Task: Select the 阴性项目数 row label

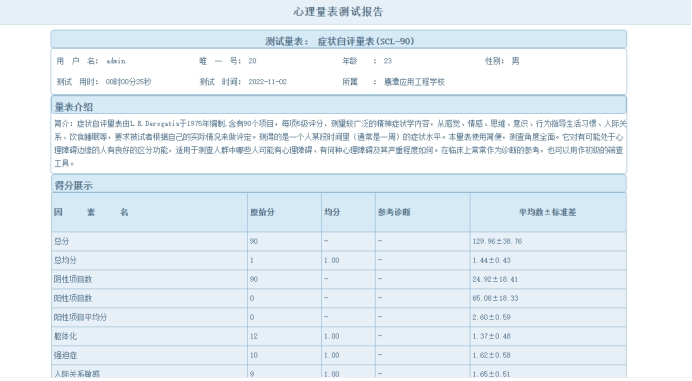Action: pyautogui.click(x=73, y=279)
